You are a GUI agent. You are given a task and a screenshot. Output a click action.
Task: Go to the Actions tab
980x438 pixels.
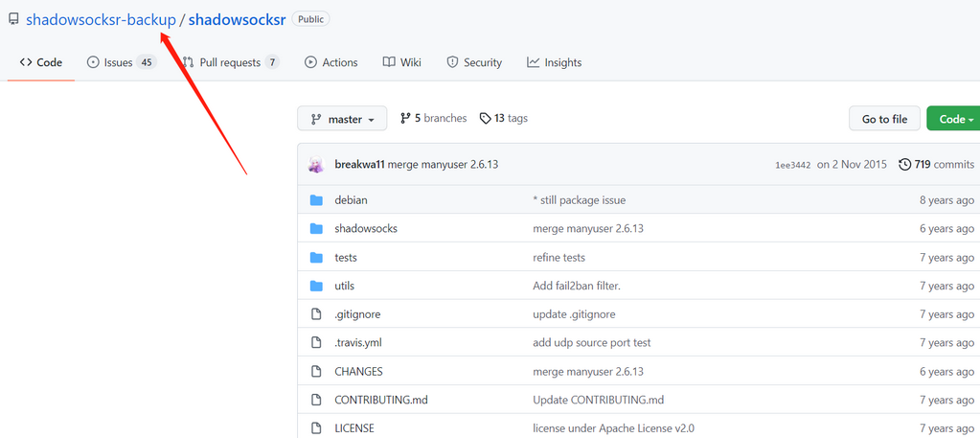point(331,62)
